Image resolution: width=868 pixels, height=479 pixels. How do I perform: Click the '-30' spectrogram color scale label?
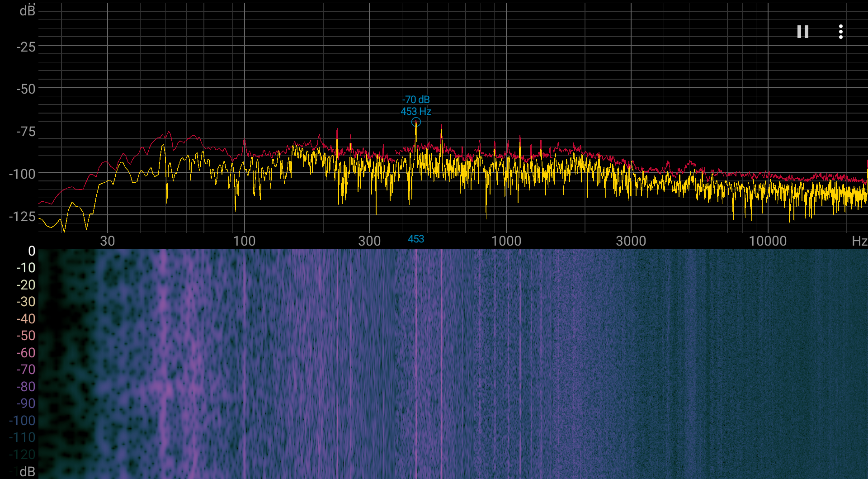click(x=26, y=302)
